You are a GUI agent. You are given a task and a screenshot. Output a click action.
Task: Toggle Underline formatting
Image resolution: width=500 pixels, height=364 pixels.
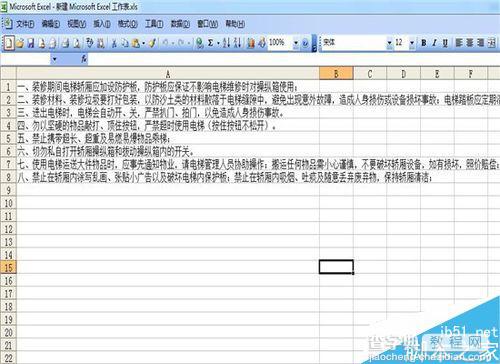[x=445, y=43]
